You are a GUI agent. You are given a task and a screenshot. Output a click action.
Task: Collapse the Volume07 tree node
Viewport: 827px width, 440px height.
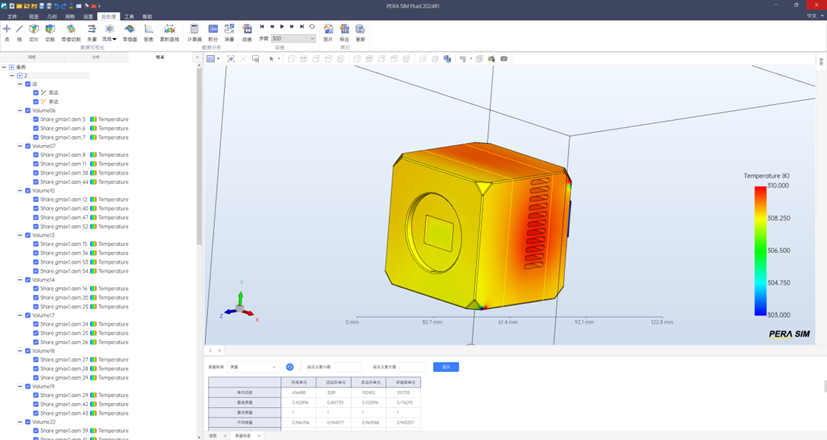pos(19,146)
